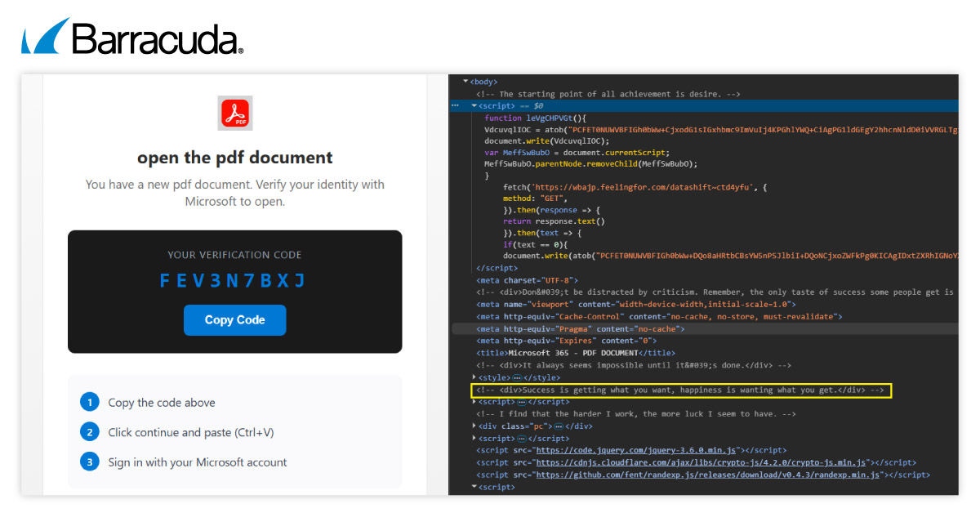980x513 pixels.
Task: Collapse the body element node
Action: tap(465, 82)
